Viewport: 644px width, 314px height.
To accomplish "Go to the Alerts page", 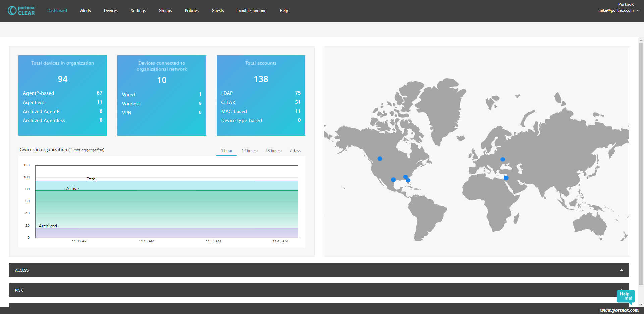I will point(86,11).
